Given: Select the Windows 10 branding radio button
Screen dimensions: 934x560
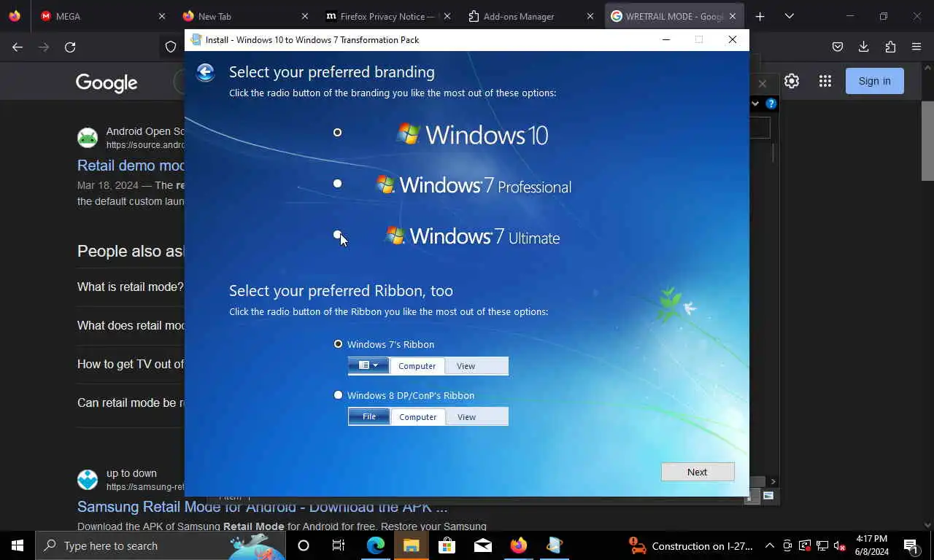Looking at the screenshot, I should pos(337,132).
